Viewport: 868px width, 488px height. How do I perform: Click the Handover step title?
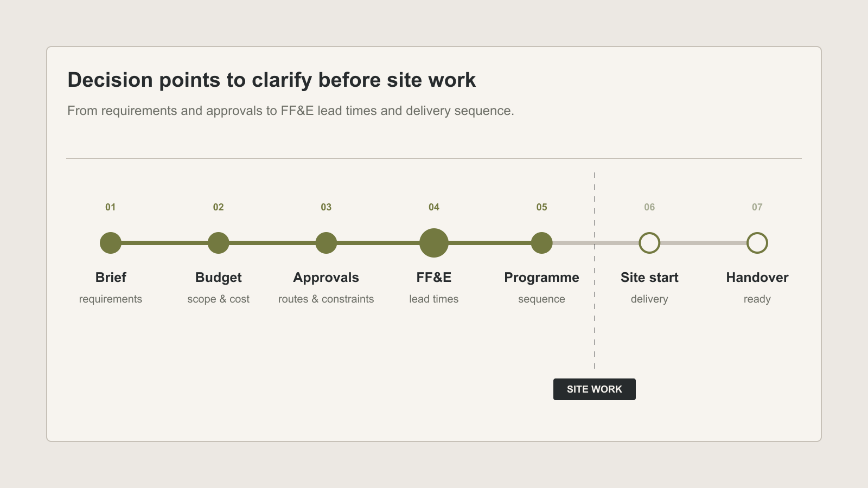point(757,278)
